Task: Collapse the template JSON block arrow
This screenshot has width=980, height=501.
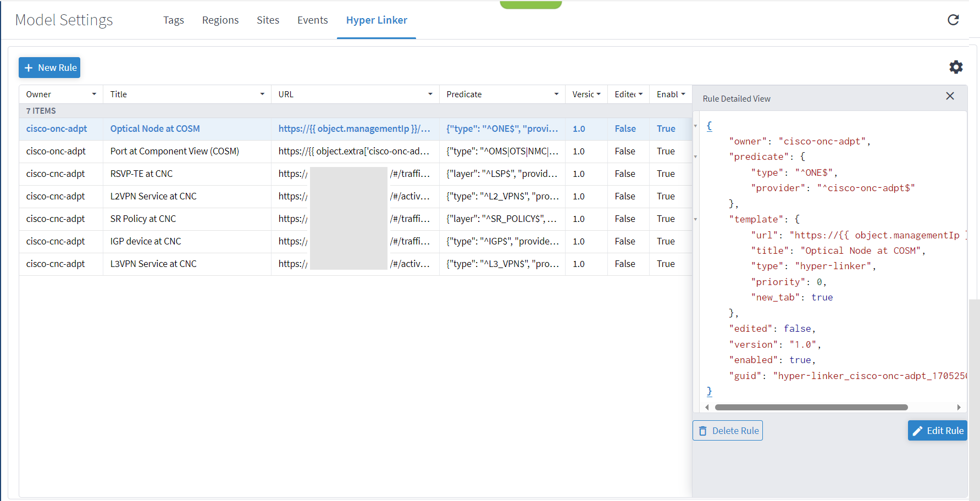Action: pos(695,219)
